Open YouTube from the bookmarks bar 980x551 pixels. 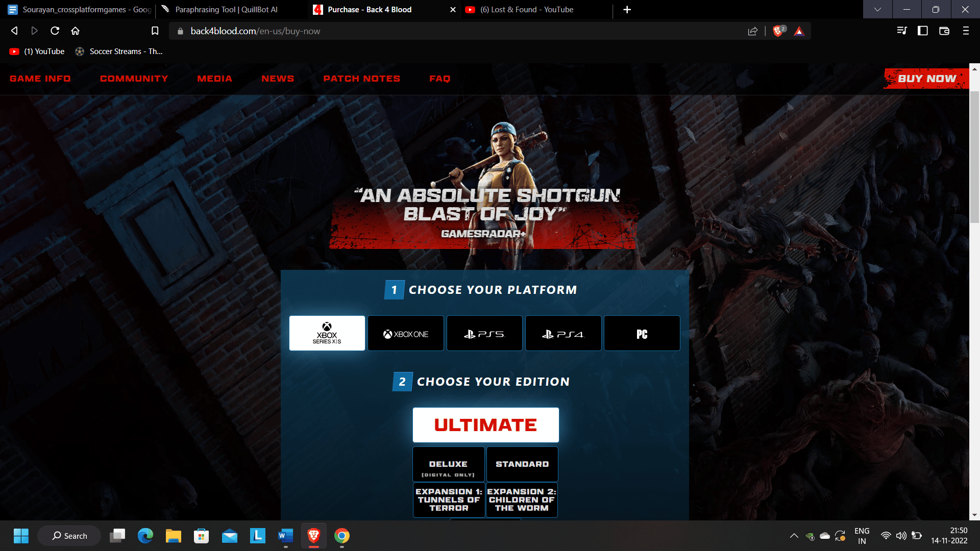point(36,51)
